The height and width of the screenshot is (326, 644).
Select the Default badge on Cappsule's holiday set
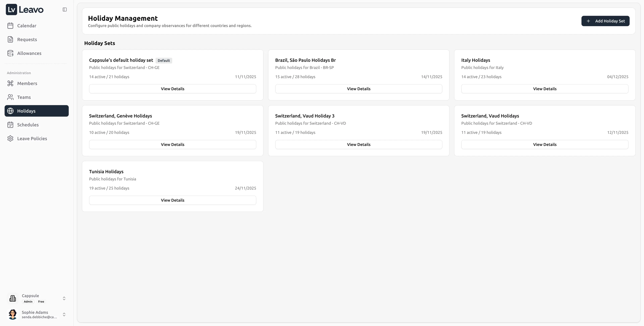tap(164, 60)
